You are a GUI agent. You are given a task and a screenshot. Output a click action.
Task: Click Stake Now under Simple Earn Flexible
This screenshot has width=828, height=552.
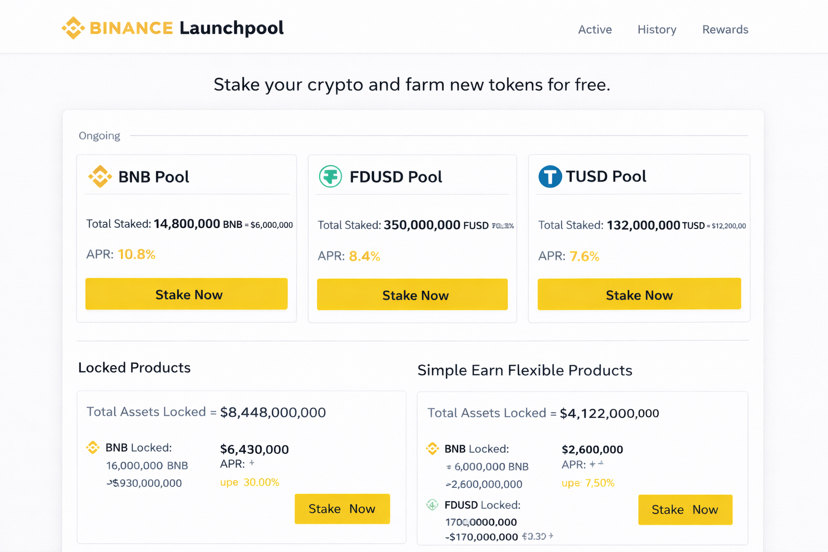[x=685, y=510]
